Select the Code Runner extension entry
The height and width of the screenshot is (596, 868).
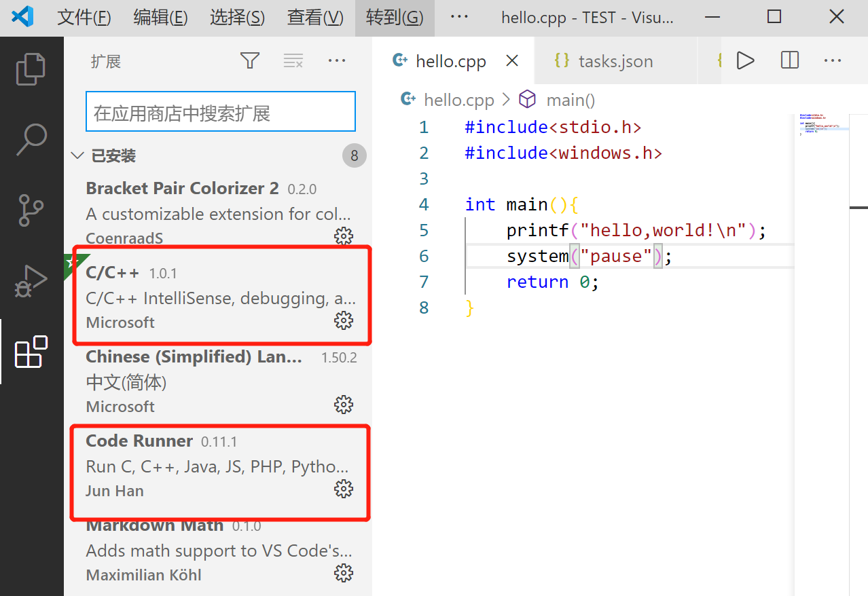218,466
